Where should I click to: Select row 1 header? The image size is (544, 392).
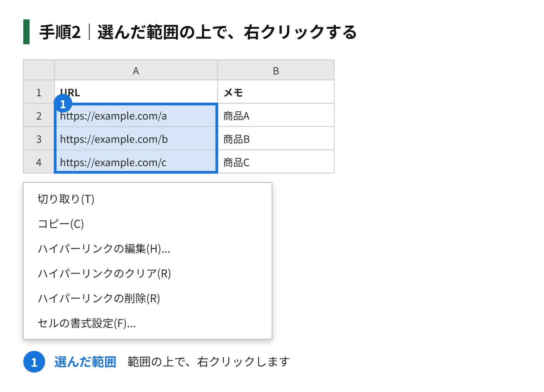tap(39, 92)
